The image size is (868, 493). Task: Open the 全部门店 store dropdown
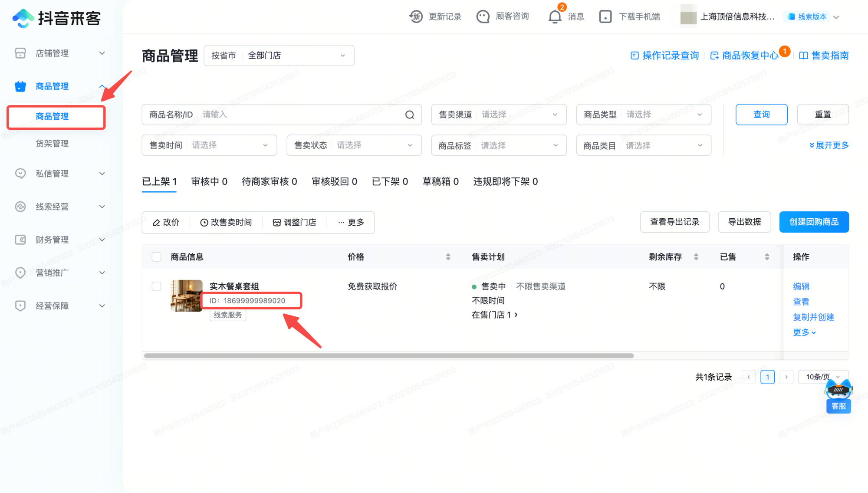pyautogui.click(x=279, y=56)
